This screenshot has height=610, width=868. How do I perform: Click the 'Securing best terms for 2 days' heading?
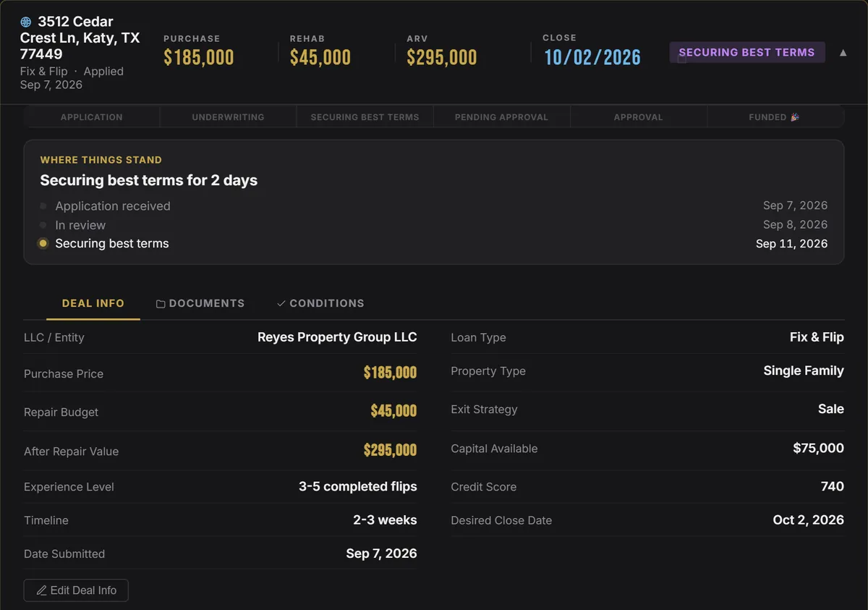coord(149,180)
